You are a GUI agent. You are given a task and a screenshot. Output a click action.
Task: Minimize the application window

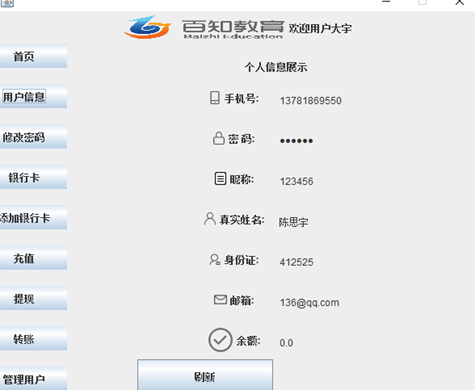click(386, 2)
